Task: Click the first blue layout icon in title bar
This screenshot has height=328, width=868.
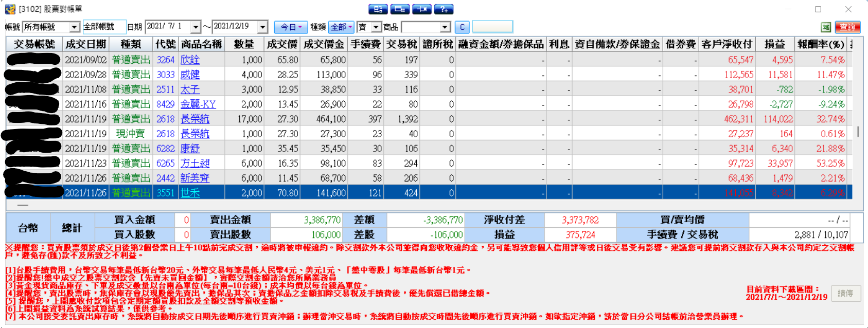Action: [378, 9]
